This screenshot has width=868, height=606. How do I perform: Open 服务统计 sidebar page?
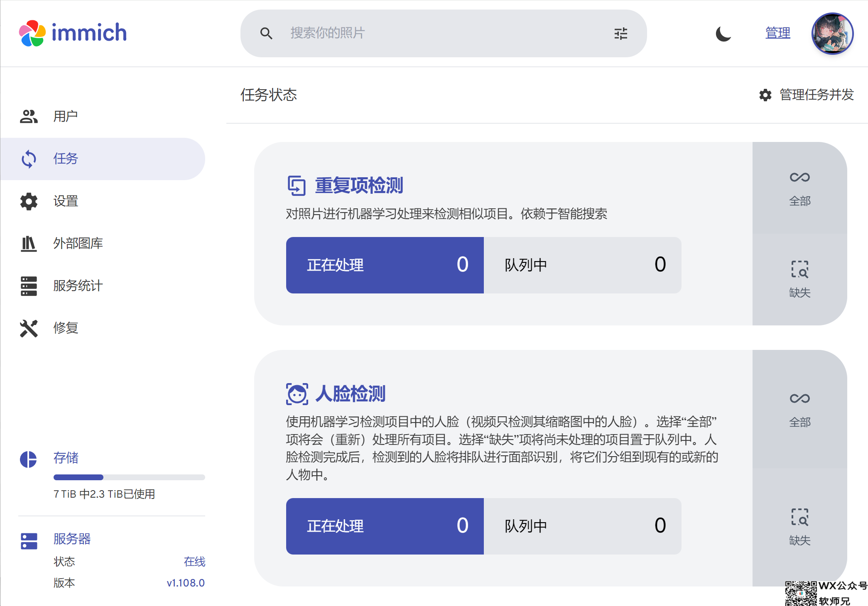[78, 286]
